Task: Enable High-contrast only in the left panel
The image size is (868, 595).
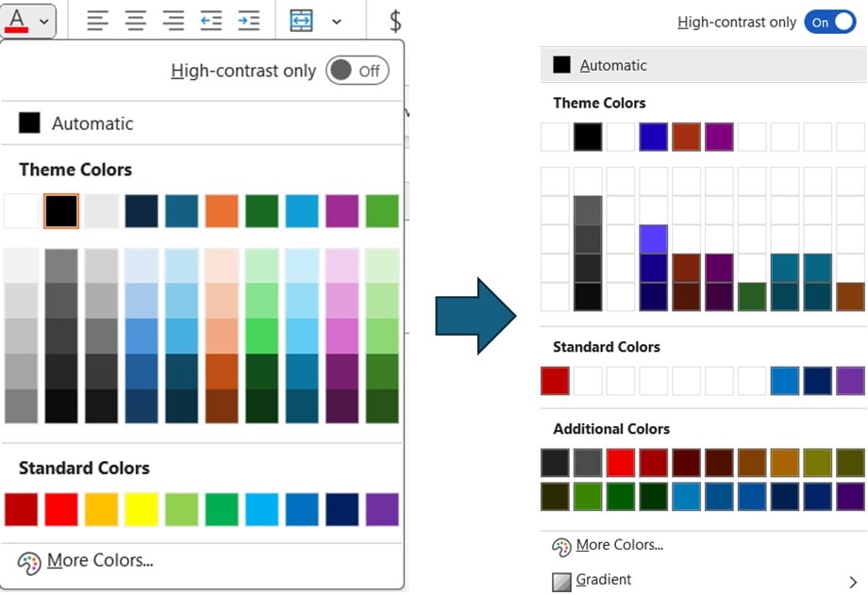Action: [x=358, y=71]
